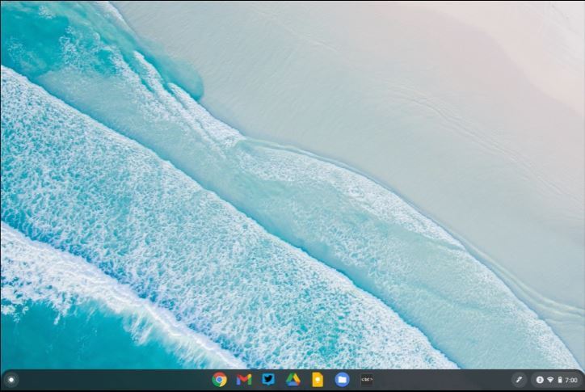Click empty shelf space between Launcher and Chrome
585x392 pixels.
(113, 379)
